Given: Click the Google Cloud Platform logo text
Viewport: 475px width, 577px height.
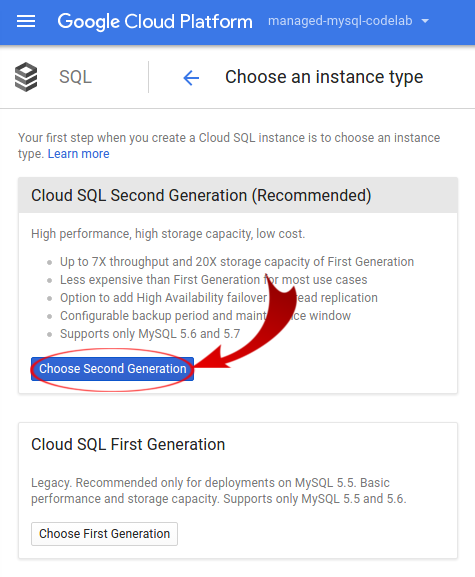Looking at the screenshot, I should coord(155,21).
